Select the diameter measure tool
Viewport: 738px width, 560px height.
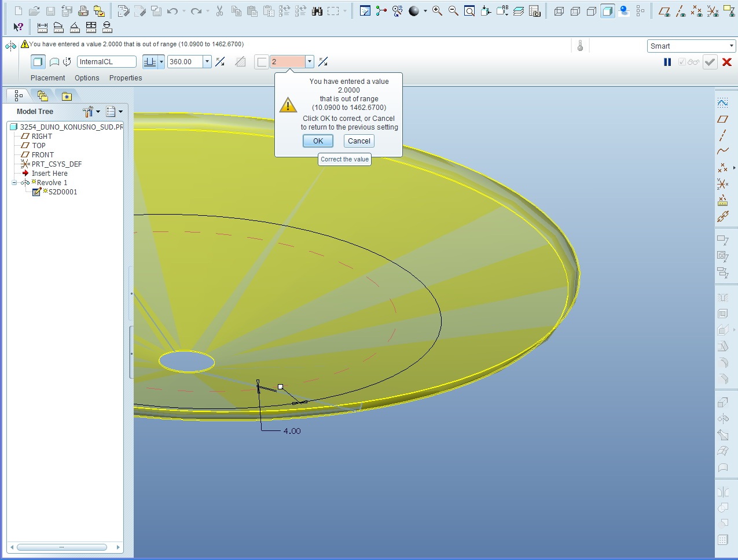107,27
